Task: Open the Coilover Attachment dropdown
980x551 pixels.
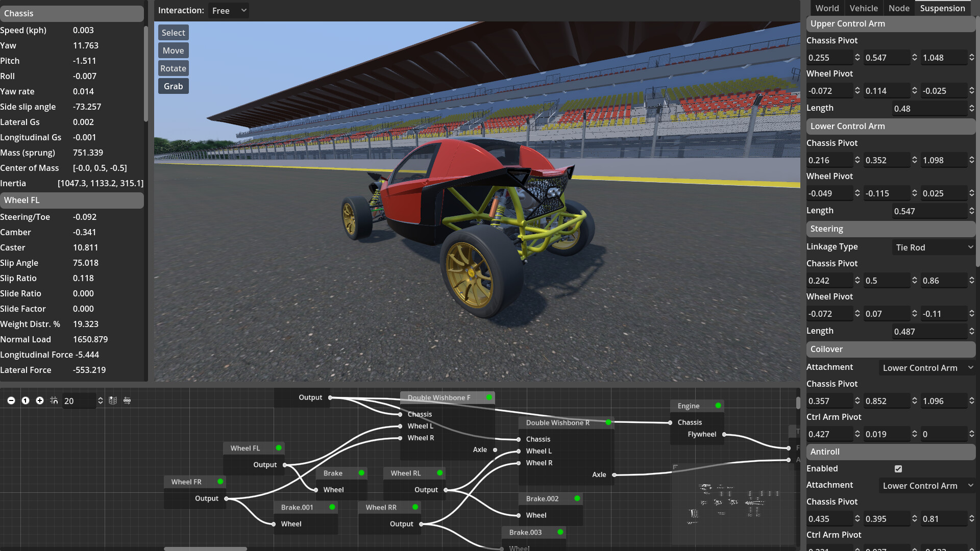Action: pyautogui.click(x=927, y=367)
